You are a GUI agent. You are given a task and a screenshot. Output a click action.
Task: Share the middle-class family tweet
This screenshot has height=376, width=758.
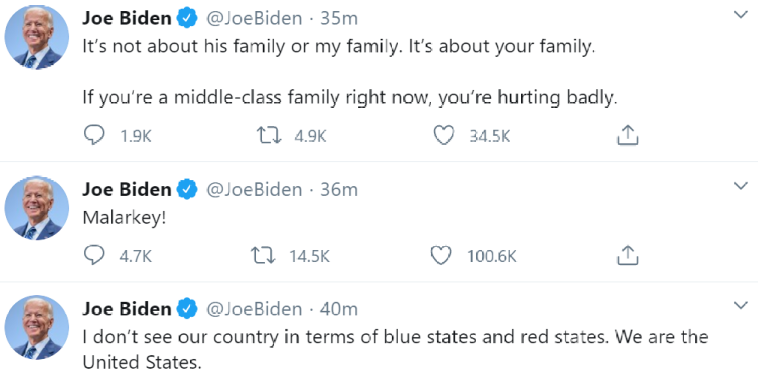[628, 135]
